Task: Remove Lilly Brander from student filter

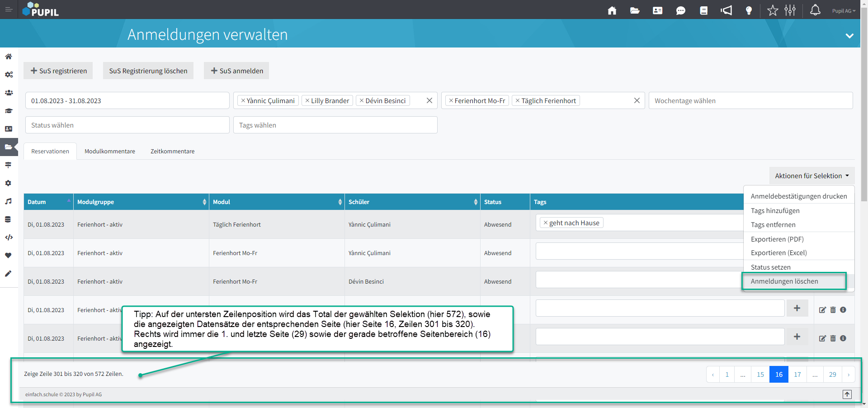Action: [307, 100]
